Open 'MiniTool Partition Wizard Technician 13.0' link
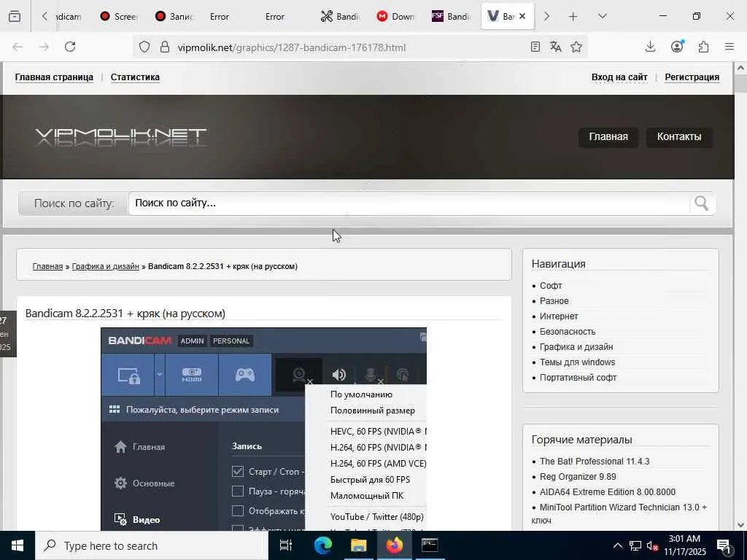The image size is (747, 560). 619,513
